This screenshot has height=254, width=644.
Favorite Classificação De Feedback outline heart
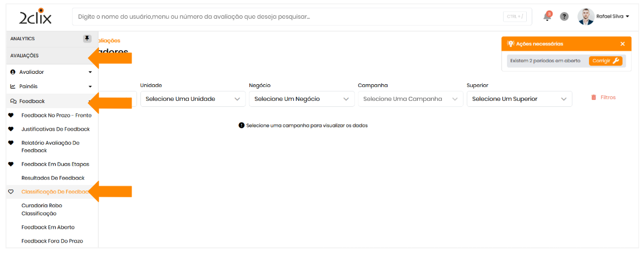11,192
